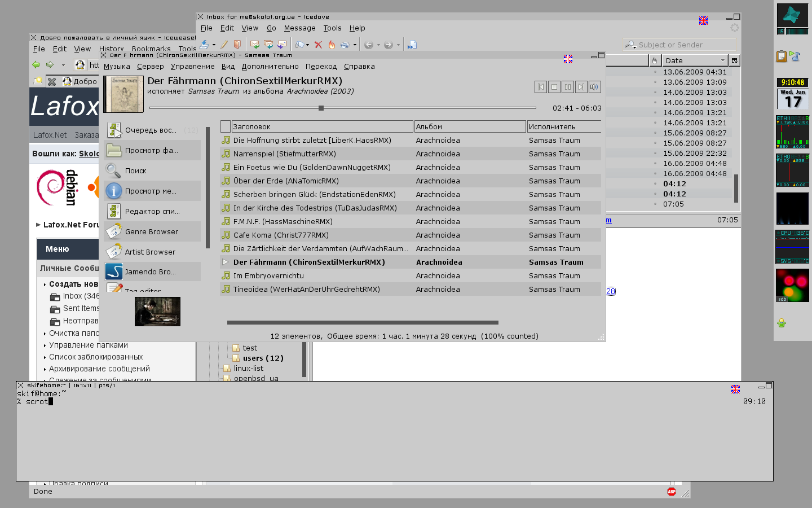Open the Tools menu in Icedove

click(332, 28)
